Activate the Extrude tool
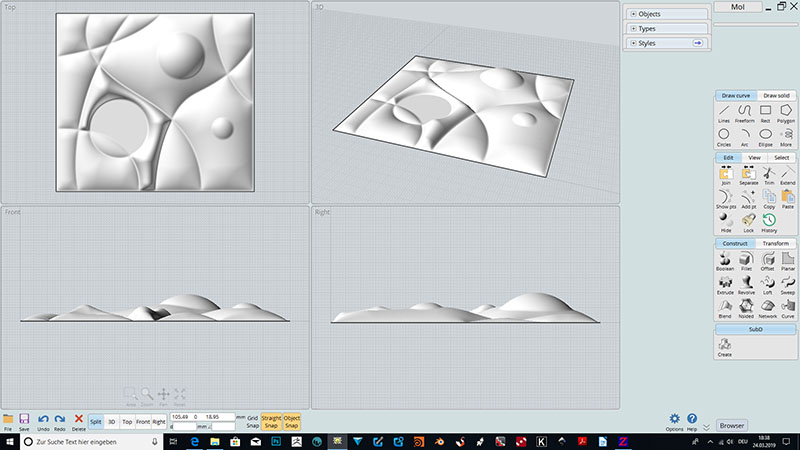Viewport: 800px width, 450px height. tap(725, 285)
